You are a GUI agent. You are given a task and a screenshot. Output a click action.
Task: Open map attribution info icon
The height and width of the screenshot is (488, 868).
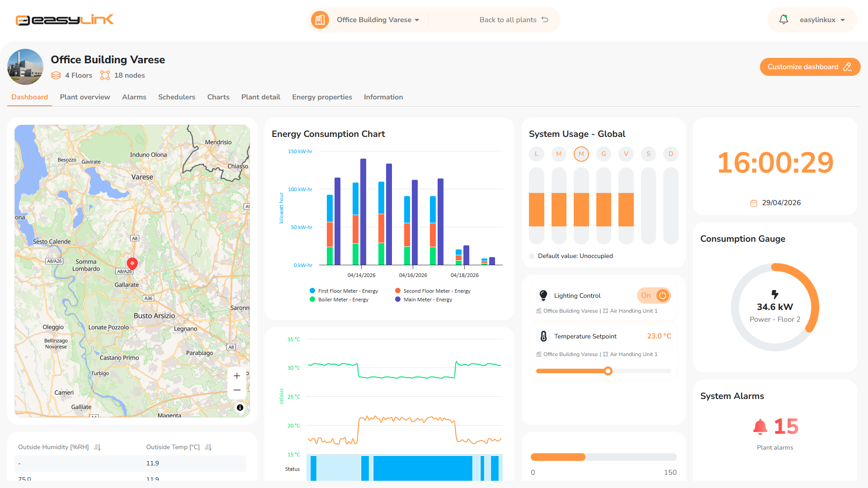tap(240, 408)
